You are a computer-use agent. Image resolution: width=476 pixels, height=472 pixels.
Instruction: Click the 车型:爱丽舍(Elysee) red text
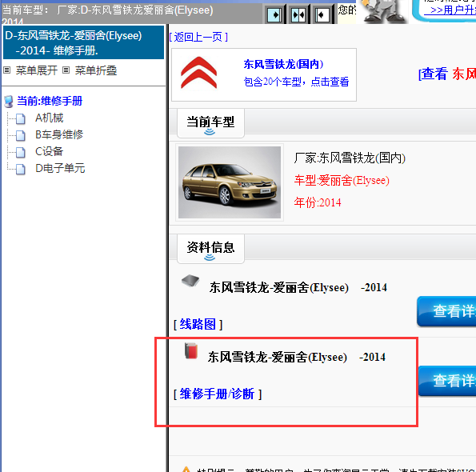[x=342, y=181]
